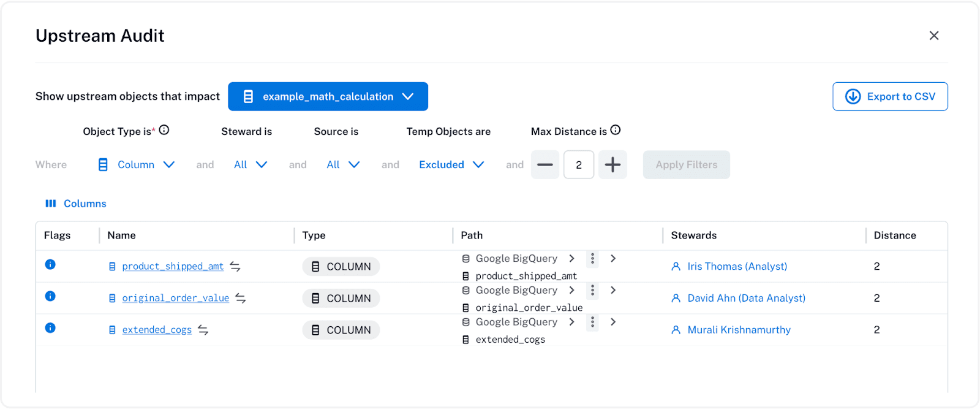
Task: Open the product_shipped_amt column link
Action: pos(173,267)
